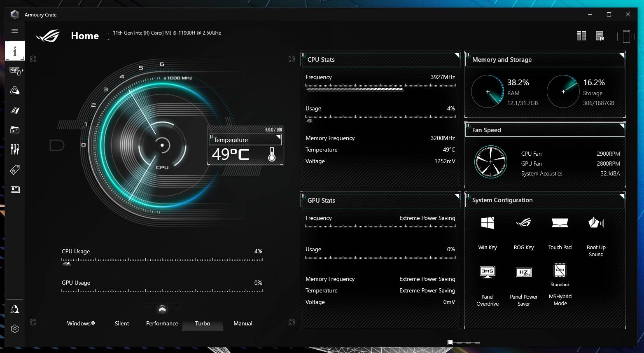Open the deals tag sidebar icon
Viewport: 644px width, 353px height.
[15, 169]
